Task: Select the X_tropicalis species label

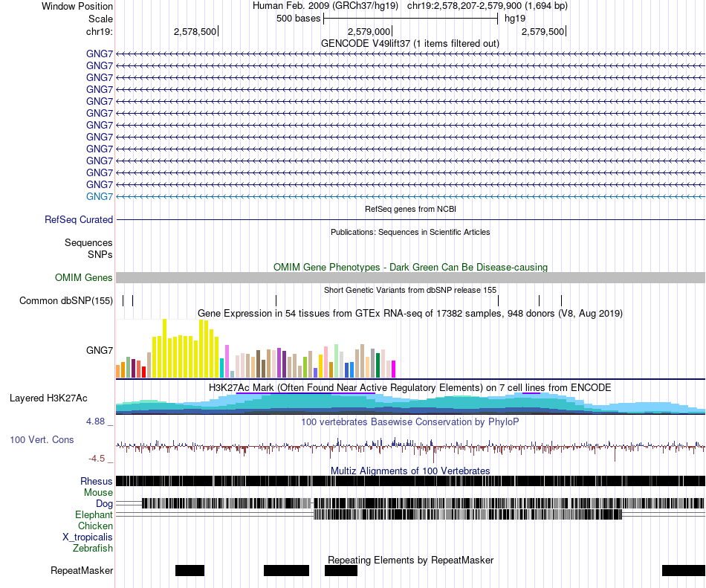Action: click(x=88, y=537)
